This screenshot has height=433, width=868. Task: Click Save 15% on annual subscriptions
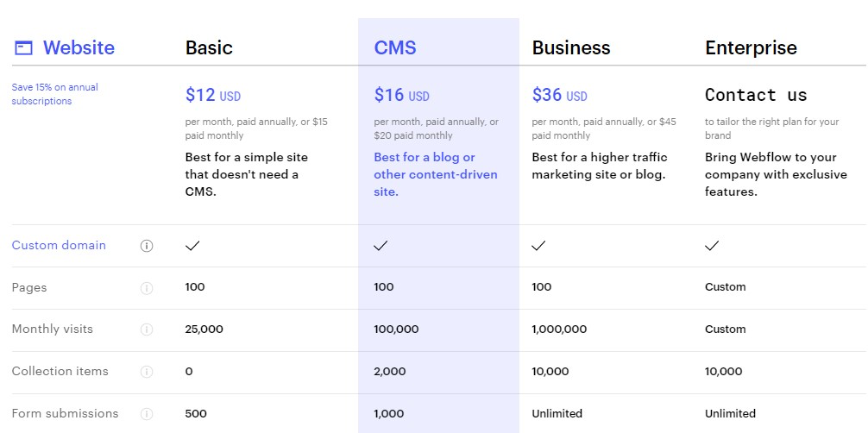tap(54, 94)
